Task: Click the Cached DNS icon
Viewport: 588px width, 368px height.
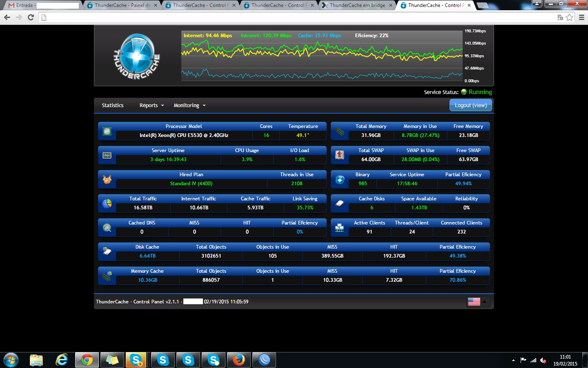Action: click(x=107, y=228)
